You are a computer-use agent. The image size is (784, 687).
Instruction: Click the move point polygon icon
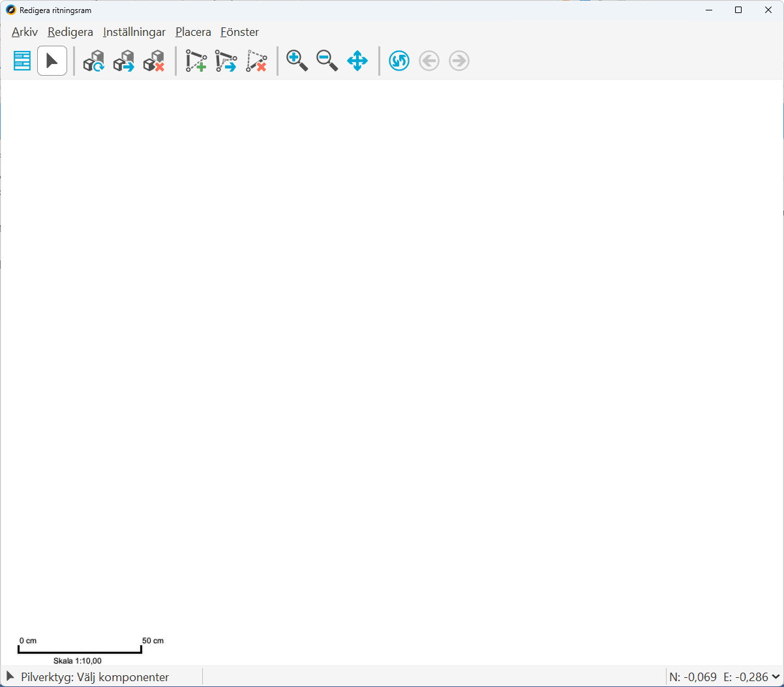[x=226, y=61]
